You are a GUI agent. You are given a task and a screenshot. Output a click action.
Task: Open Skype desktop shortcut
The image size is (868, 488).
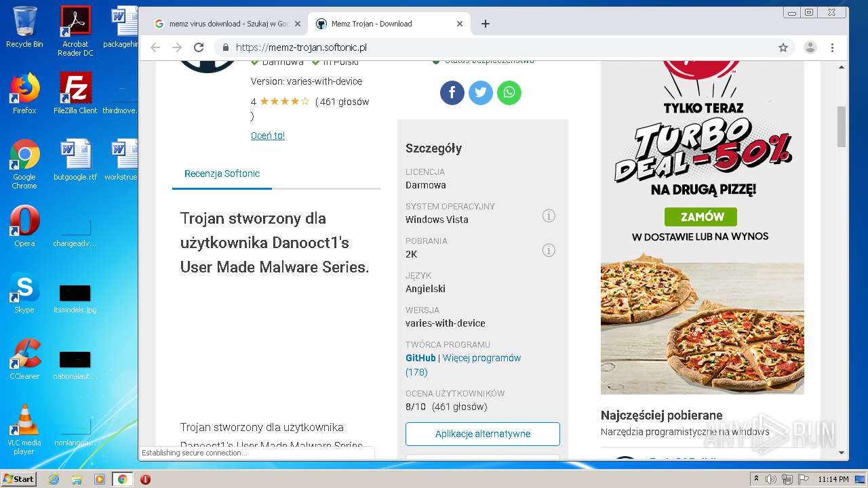tap(24, 293)
